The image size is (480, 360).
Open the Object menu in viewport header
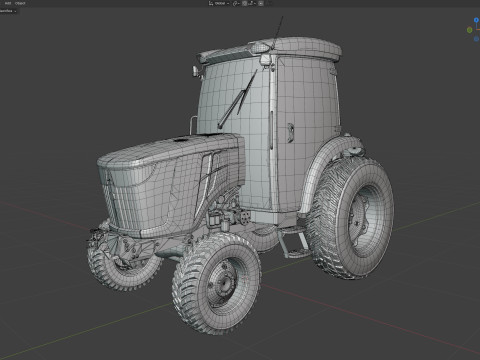pos(20,3)
